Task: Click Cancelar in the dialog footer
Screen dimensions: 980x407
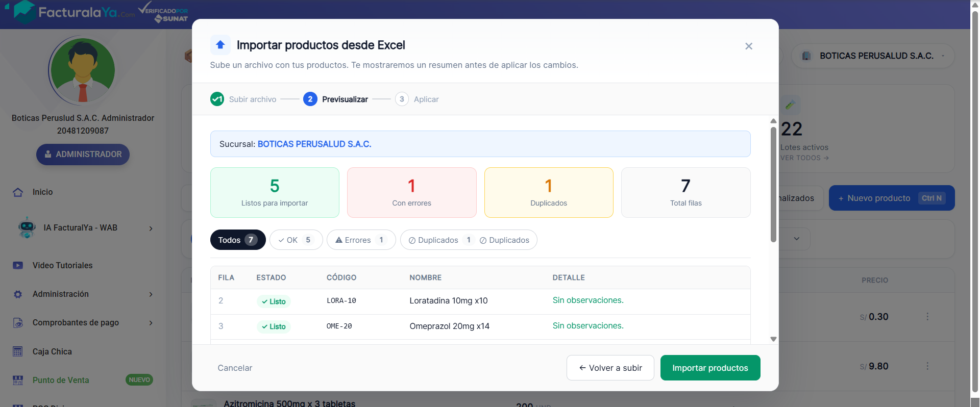Action: (x=235, y=368)
